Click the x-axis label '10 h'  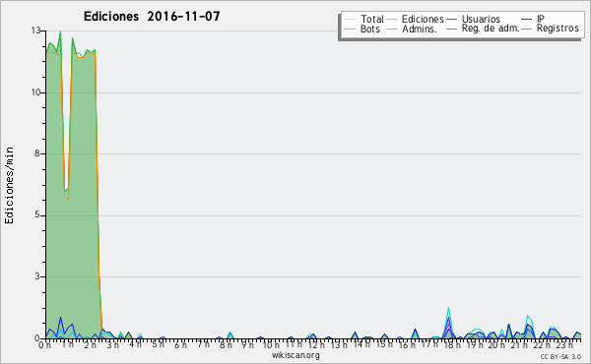click(x=271, y=344)
